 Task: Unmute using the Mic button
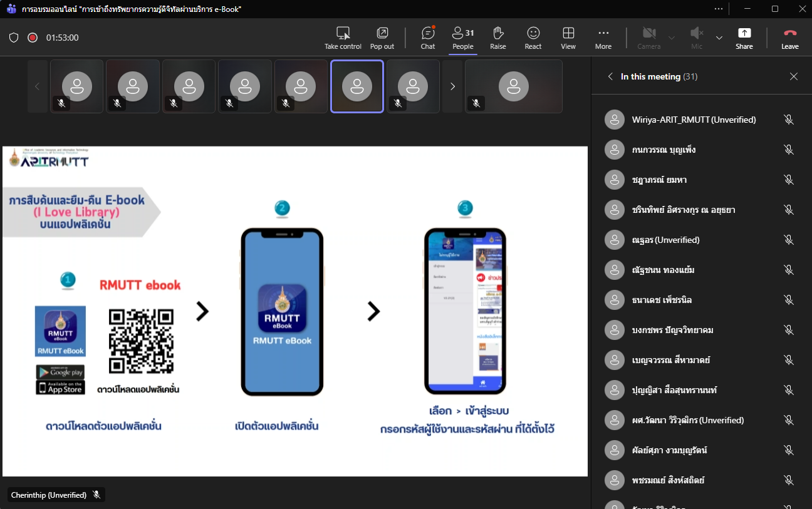pyautogui.click(x=696, y=38)
